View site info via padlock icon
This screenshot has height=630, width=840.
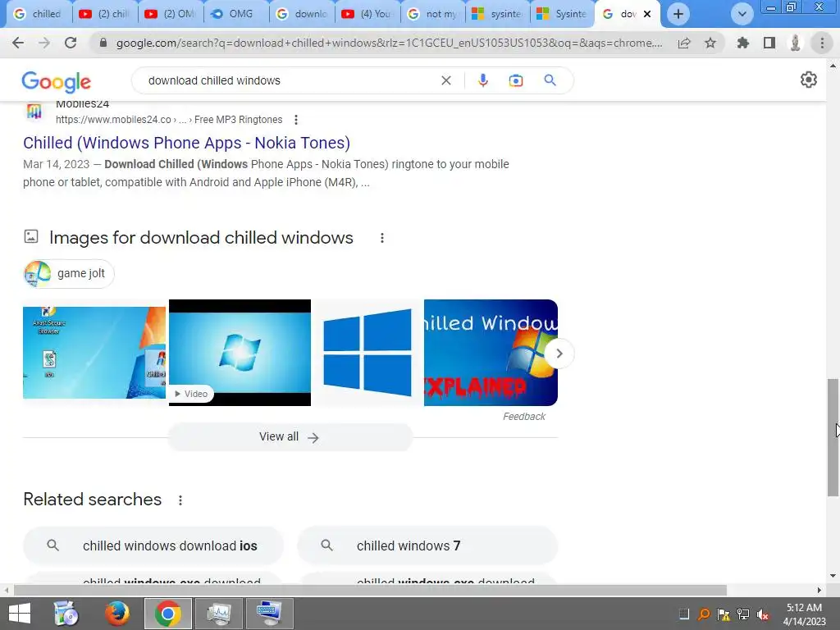pyautogui.click(x=103, y=43)
